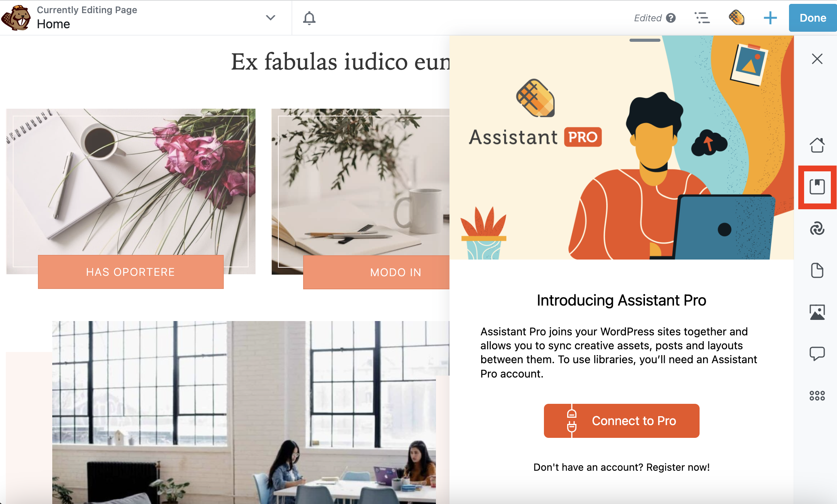Click Connect to Pro button

coord(621,421)
